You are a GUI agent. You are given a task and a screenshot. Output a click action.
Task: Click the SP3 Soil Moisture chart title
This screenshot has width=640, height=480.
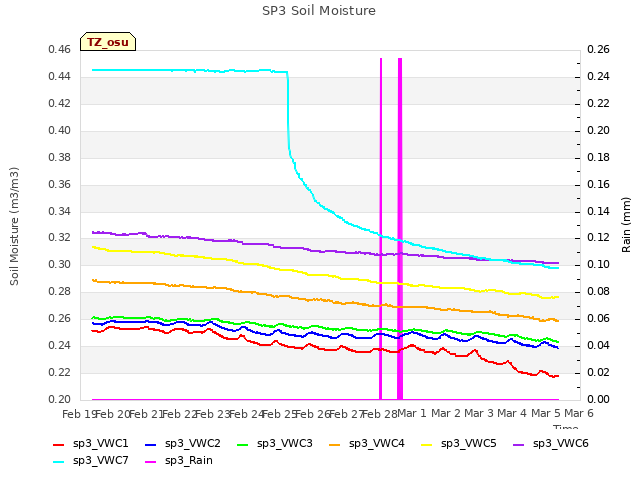tap(319, 11)
